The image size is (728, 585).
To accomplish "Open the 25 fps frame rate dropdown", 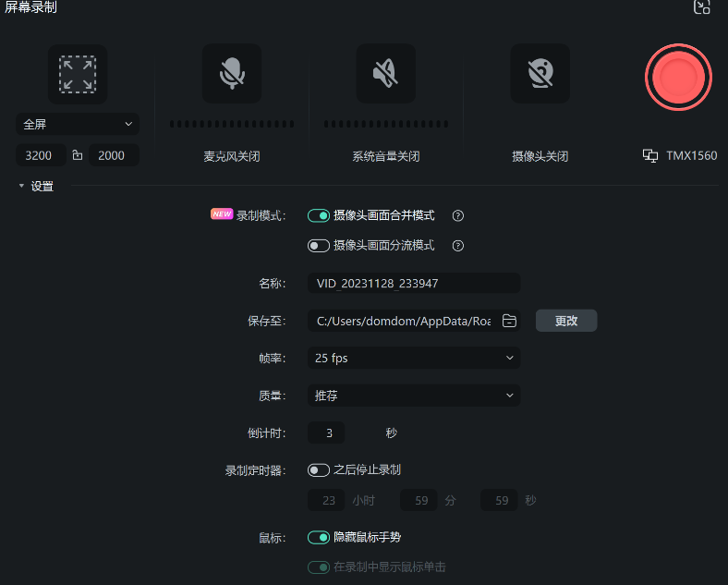I will point(414,358).
